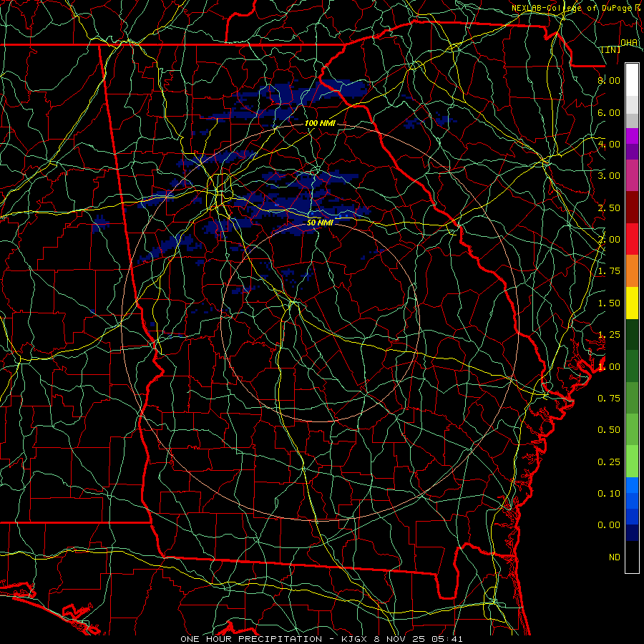Viewport: 644px width, 644px height.
Task: Click the orange 1.75 legend color swatch
Action: click(632, 270)
